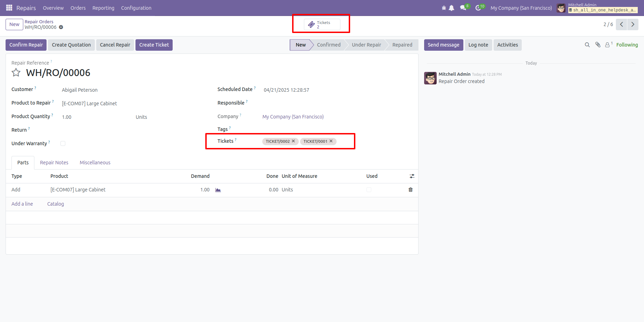Open the notifications bell

point(452,8)
